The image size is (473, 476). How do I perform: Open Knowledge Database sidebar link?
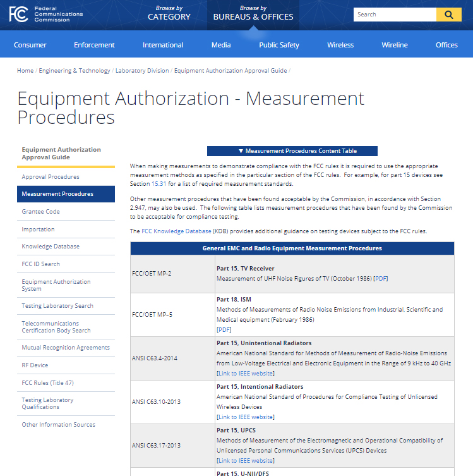pos(51,246)
